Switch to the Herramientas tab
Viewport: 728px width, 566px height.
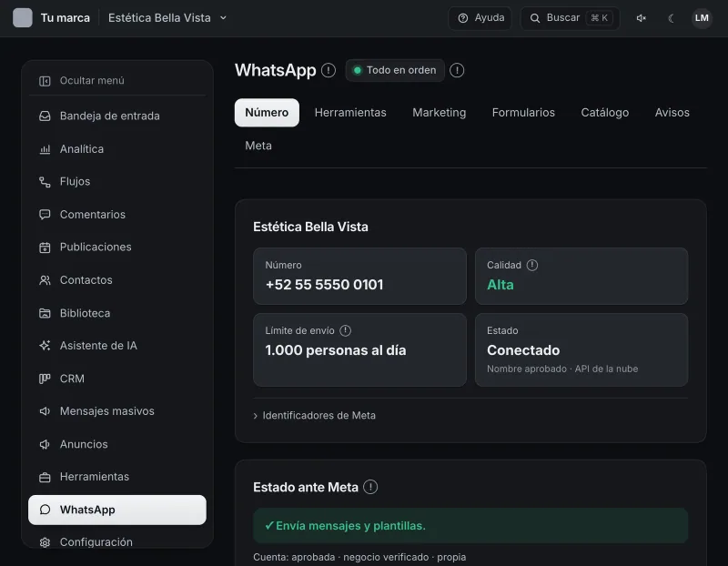point(350,112)
